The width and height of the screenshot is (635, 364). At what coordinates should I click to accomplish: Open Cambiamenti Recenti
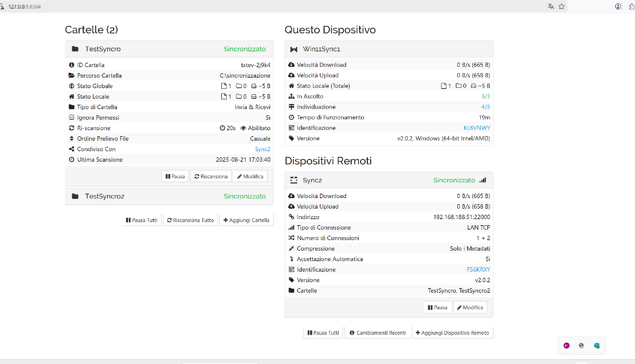click(378, 333)
